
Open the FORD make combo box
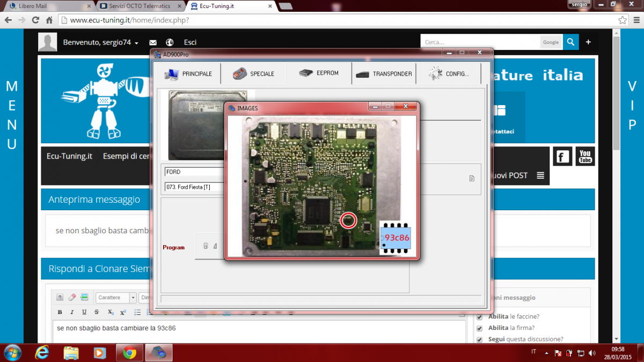tap(194, 172)
